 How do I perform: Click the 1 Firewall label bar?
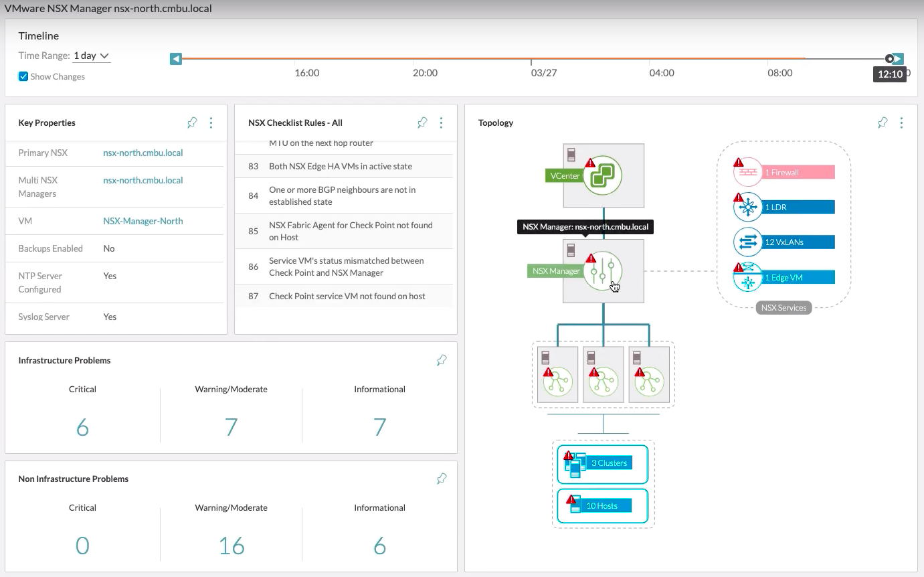point(798,173)
